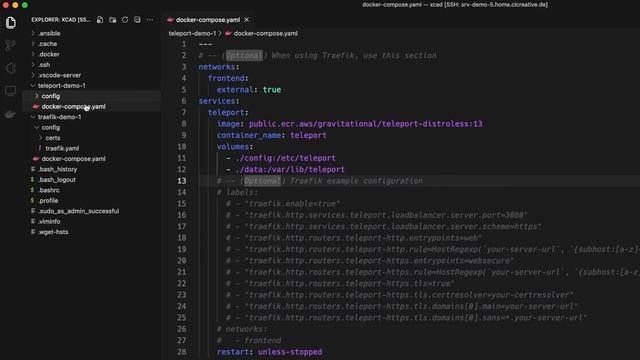The image size is (640, 360).
Task: Collapse the traefik-demo-1 folder
Action: [x=60, y=117]
